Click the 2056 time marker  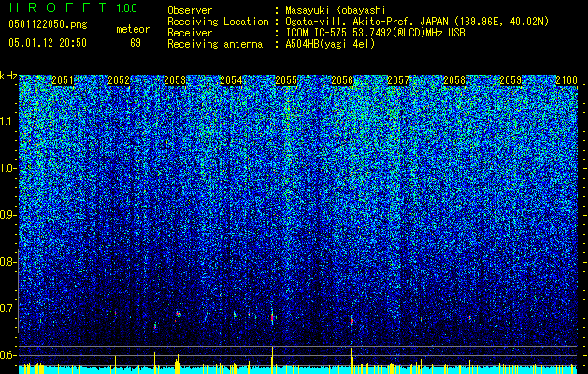point(342,80)
